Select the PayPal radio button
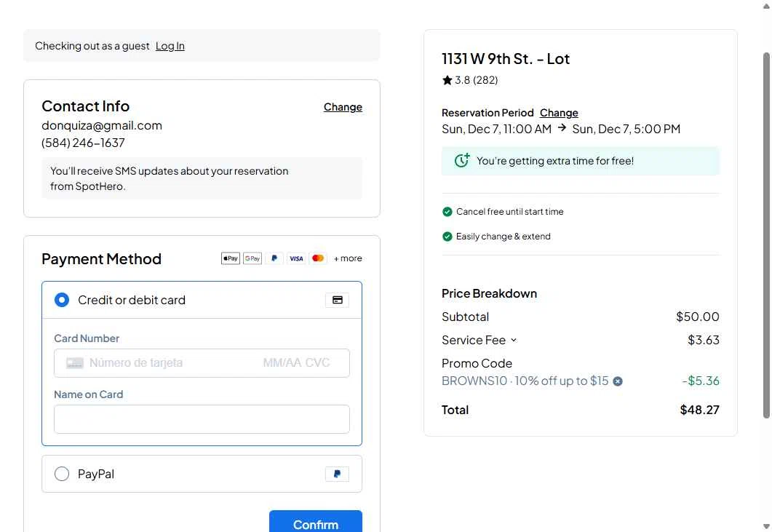Image resolution: width=772 pixels, height=532 pixels. 62,475
